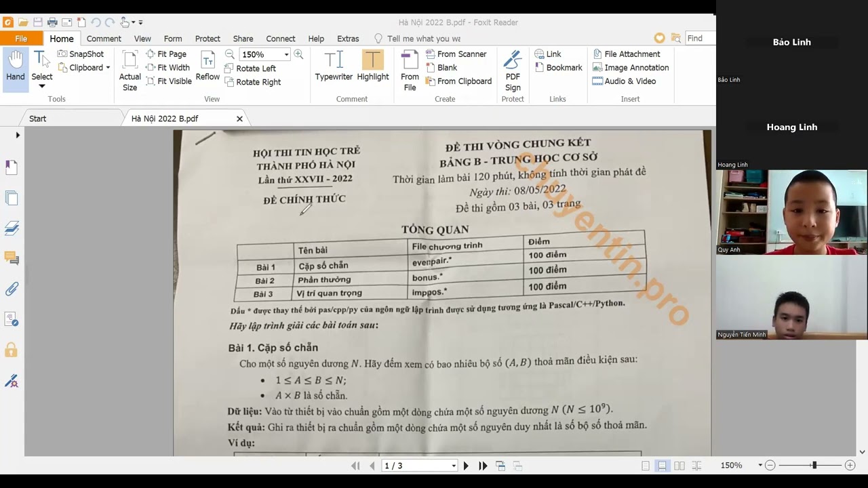The width and height of the screenshot is (868, 488).
Task: Open the layers side panel
Action: [x=11, y=228]
